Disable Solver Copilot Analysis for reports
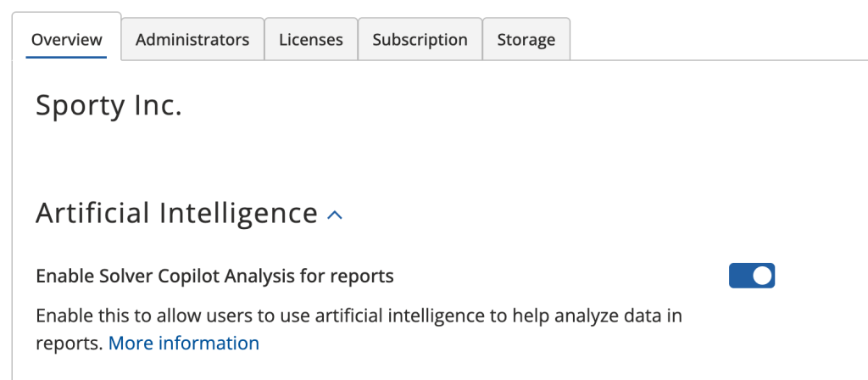The image size is (868, 380). click(751, 276)
